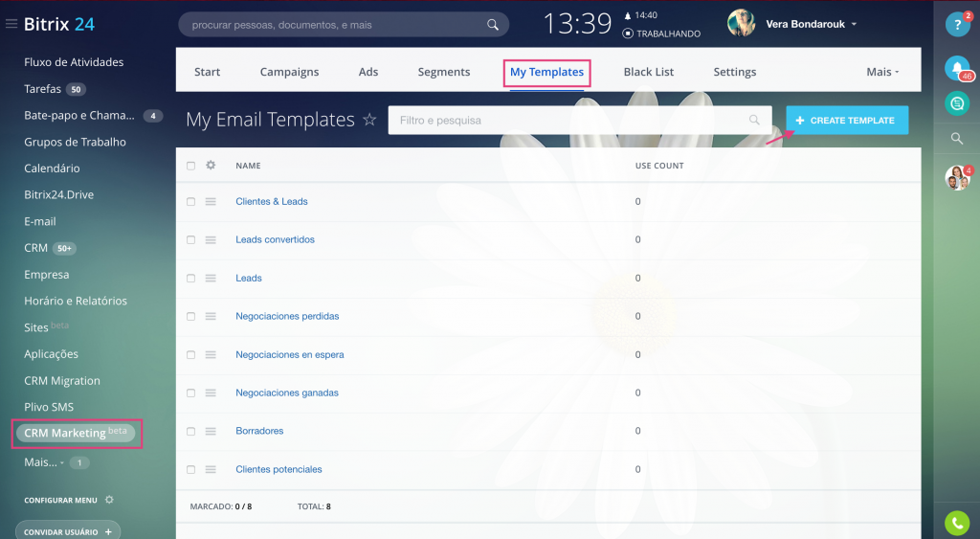980x539 pixels.
Task: Open row menu for Borradores
Action: [x=211, y=431]
